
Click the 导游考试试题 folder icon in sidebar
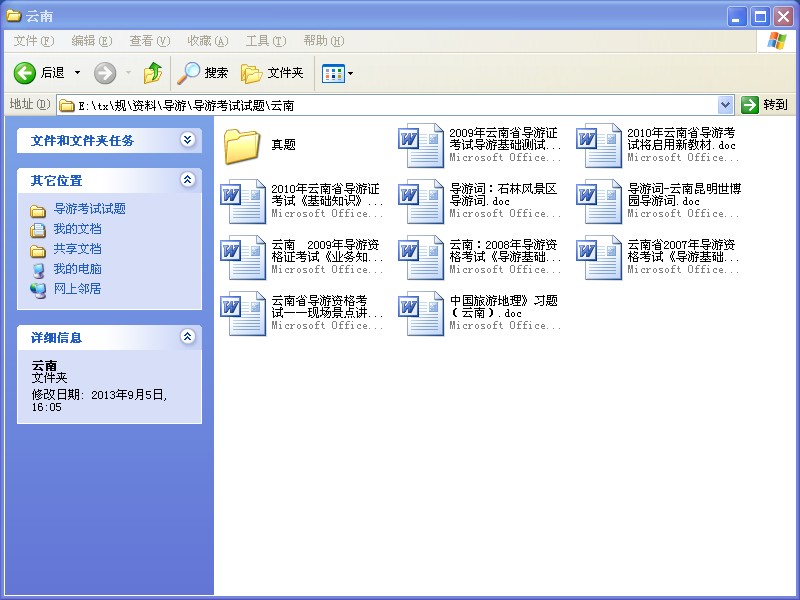pyautogui.click(x=38, y=210)
